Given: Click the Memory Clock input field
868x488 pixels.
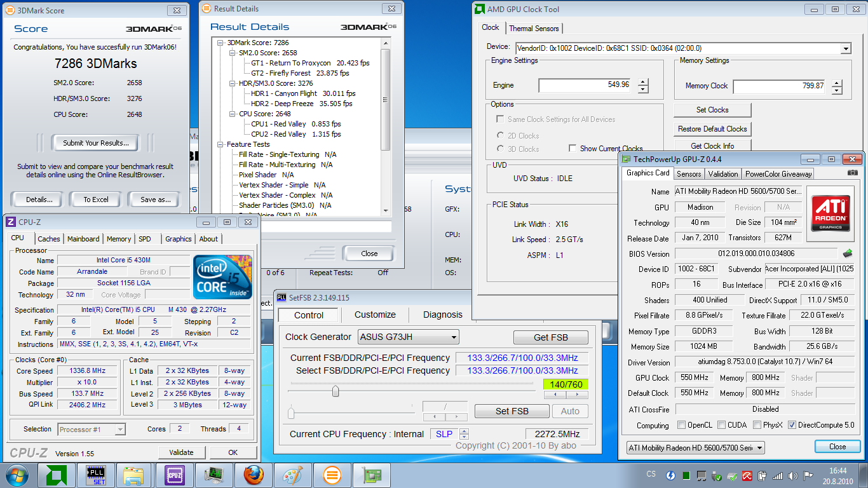Looking at the screenshot, I should pyautogui.click(x=780, y=86).
